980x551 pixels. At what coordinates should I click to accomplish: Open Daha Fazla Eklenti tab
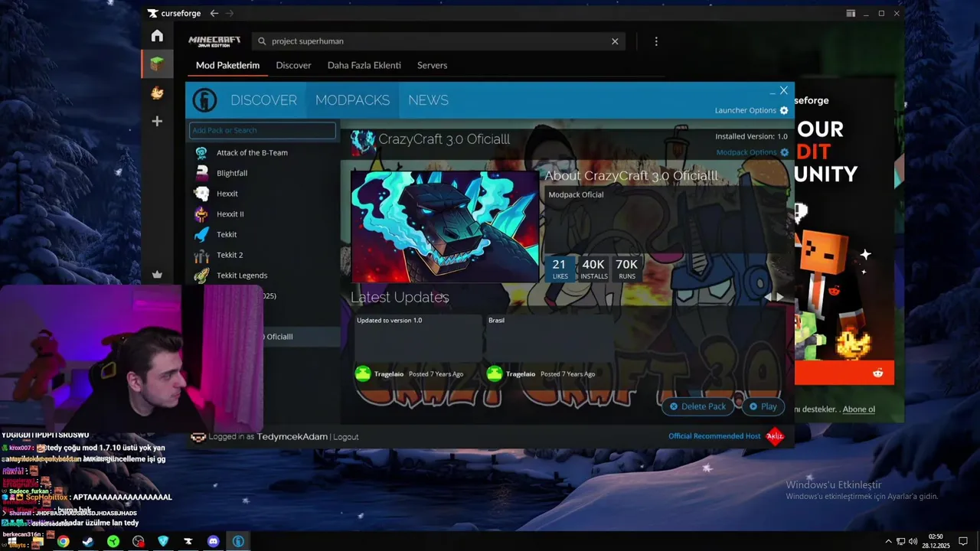point(364,65)
